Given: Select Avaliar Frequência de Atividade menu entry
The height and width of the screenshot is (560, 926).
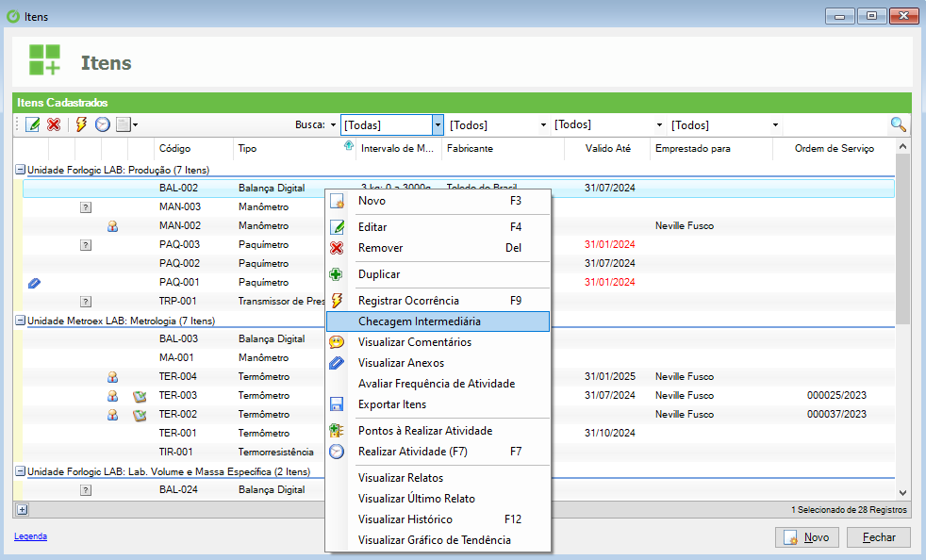Looking at the screenshot, I should tap(438, 384).
